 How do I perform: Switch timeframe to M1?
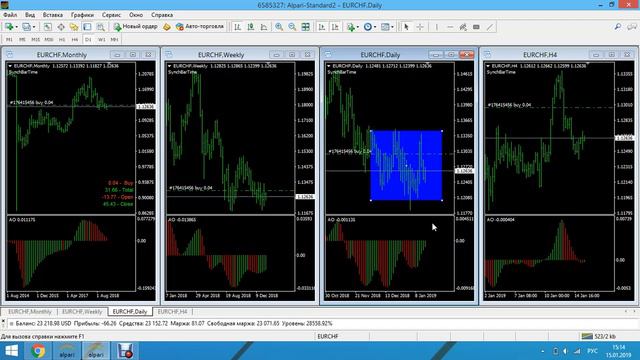tap(9, 40)
